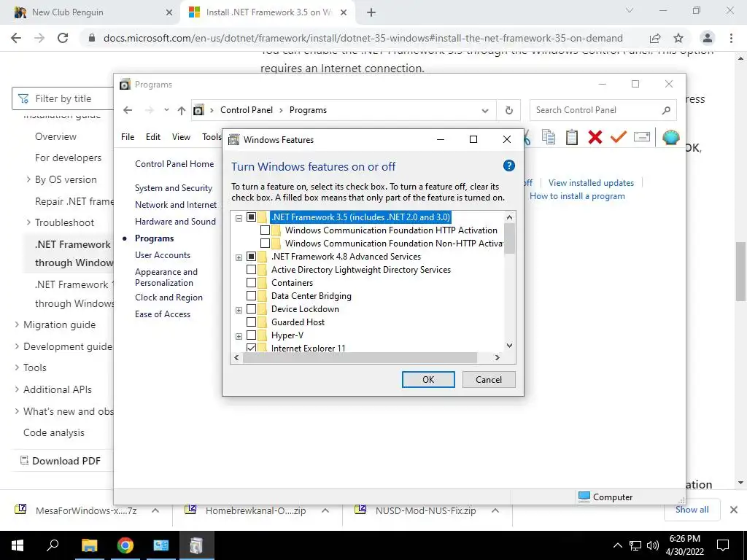Show hidden system tray icons
Image resolution: width=747 pixels, height=560 pixels.
click(617, 545)
